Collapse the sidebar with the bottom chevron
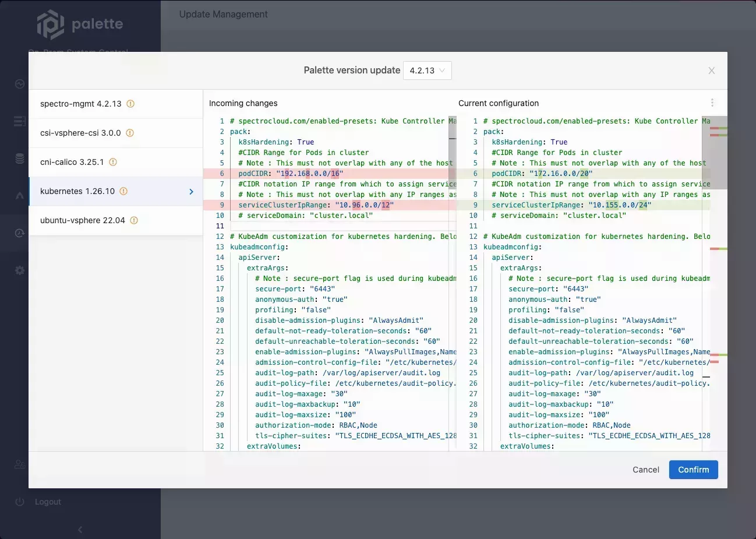 80,530
